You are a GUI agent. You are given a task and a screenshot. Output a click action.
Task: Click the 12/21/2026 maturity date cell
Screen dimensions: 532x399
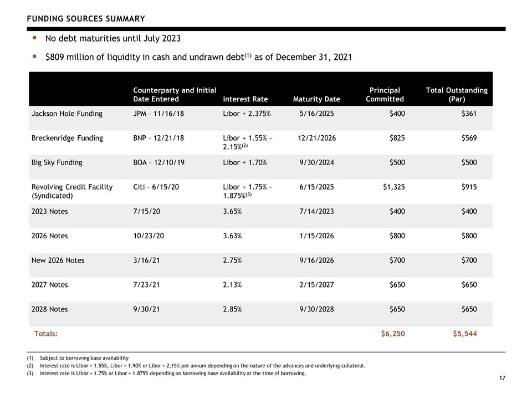click(316, 138)
